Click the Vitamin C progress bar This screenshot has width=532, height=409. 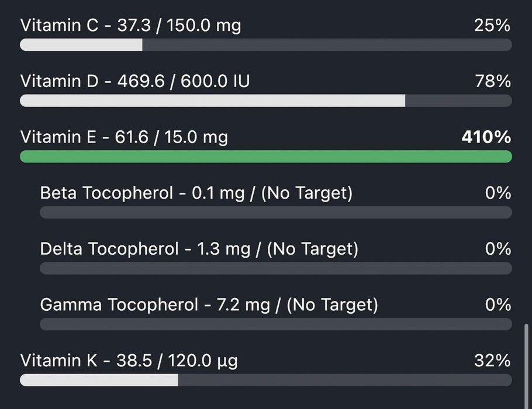(x=265, y=45)
